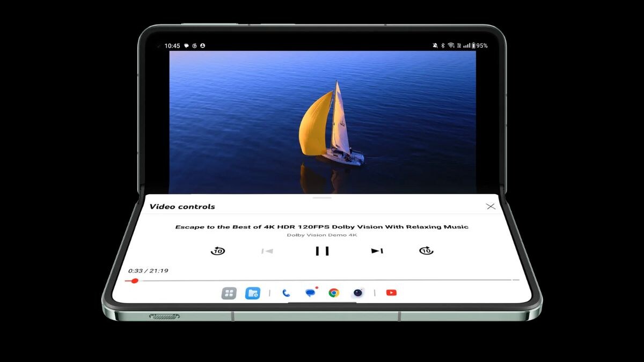Tap the Dolby Vision Demo 4K channel name

point(322,235)
